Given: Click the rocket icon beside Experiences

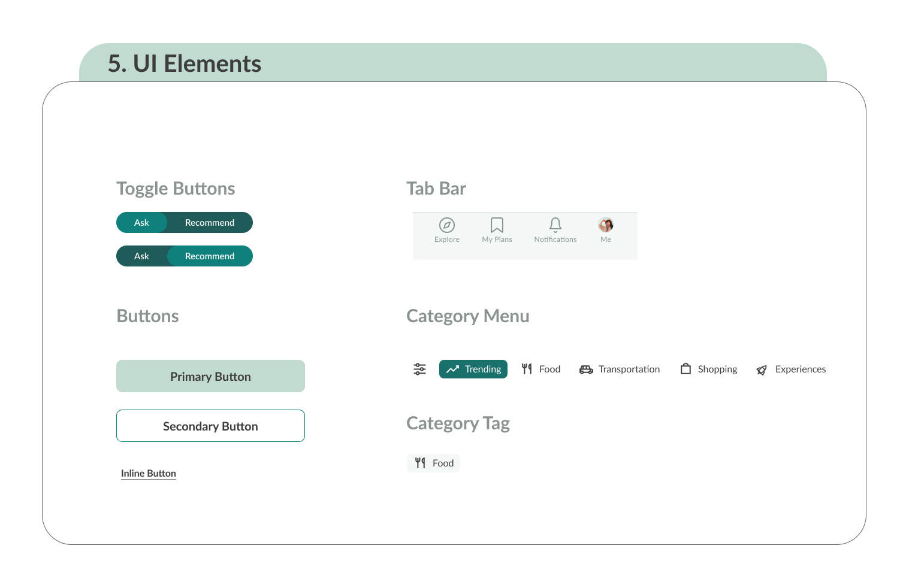Looking at the screenshot, I should pos(762,370).
